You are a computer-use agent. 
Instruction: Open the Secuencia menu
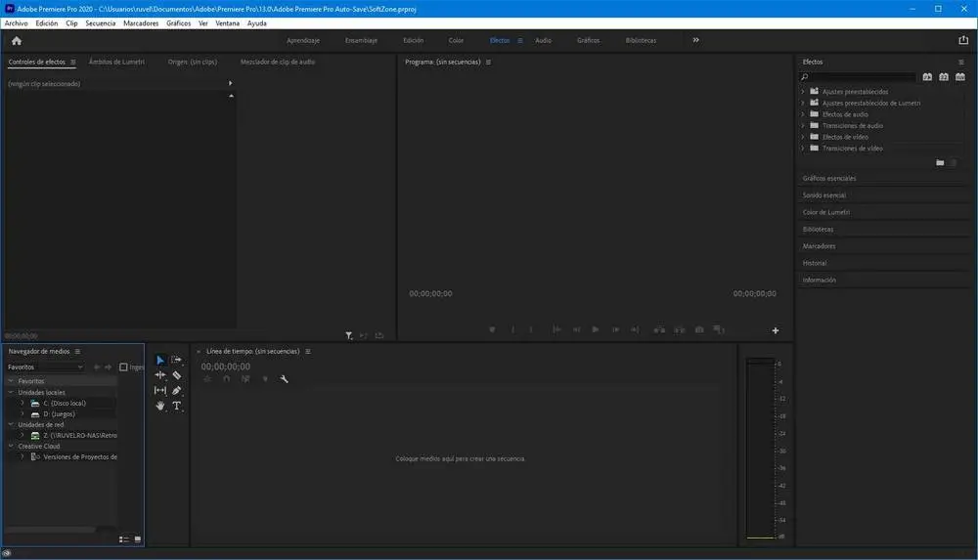point(101,23)
